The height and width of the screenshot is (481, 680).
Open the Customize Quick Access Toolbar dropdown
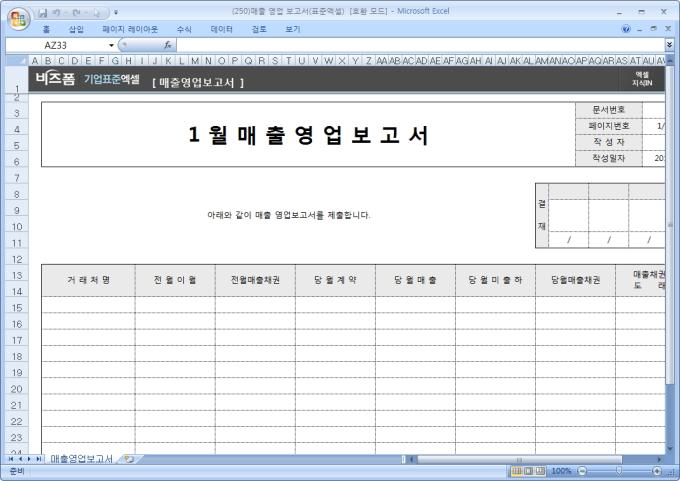116,13
